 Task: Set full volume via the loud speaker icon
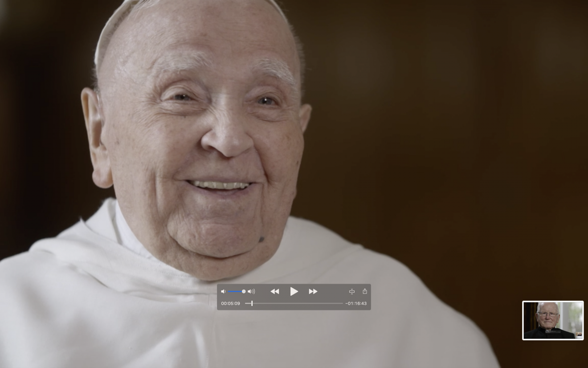(x=251, y=292)
